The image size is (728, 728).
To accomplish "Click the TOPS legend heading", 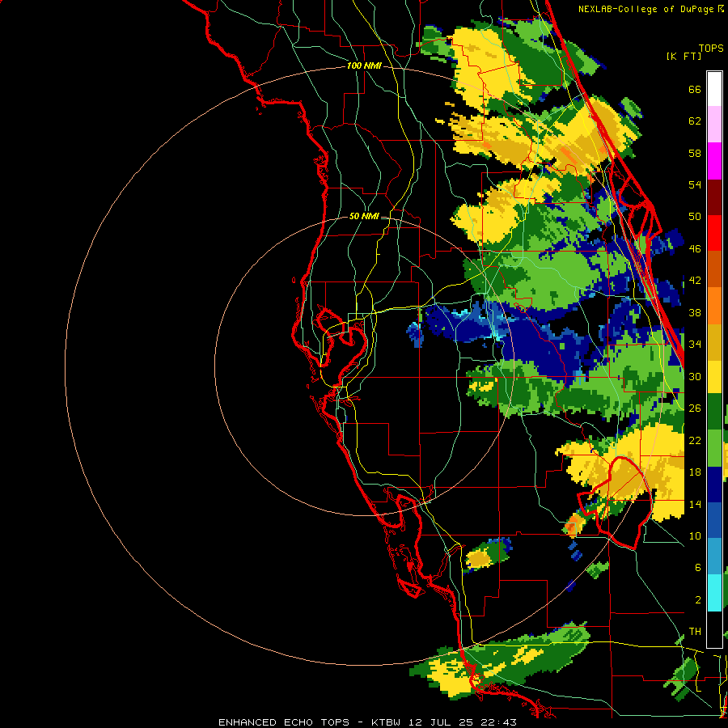I will [x=711, y=48].
